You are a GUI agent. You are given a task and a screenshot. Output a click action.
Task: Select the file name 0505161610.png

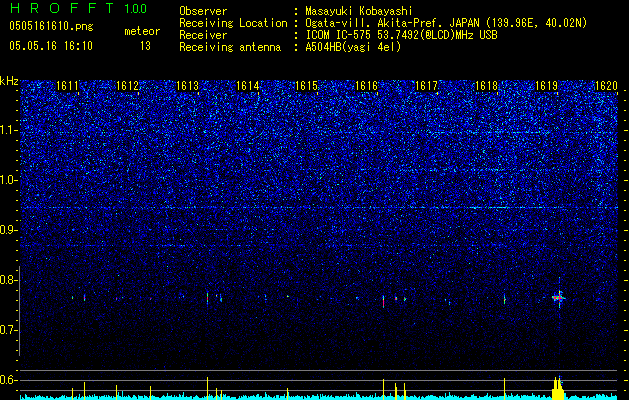pyautogui.click(x=51, y=27)
